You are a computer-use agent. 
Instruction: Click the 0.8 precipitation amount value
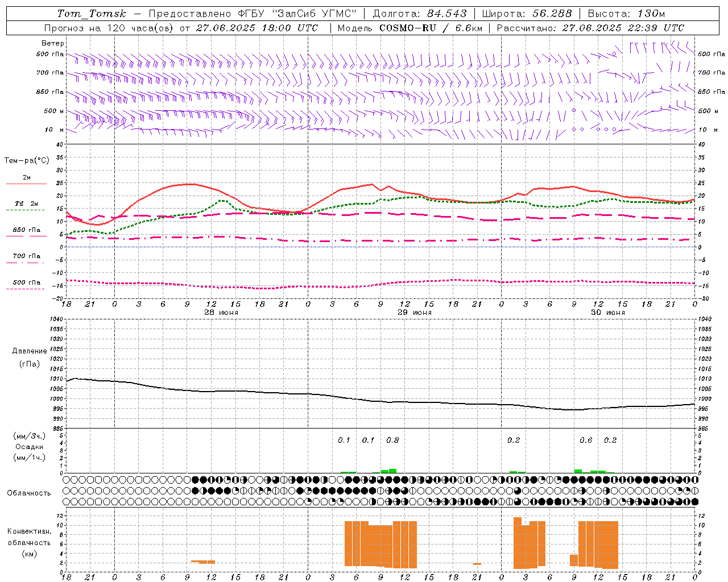pos(392,440)
